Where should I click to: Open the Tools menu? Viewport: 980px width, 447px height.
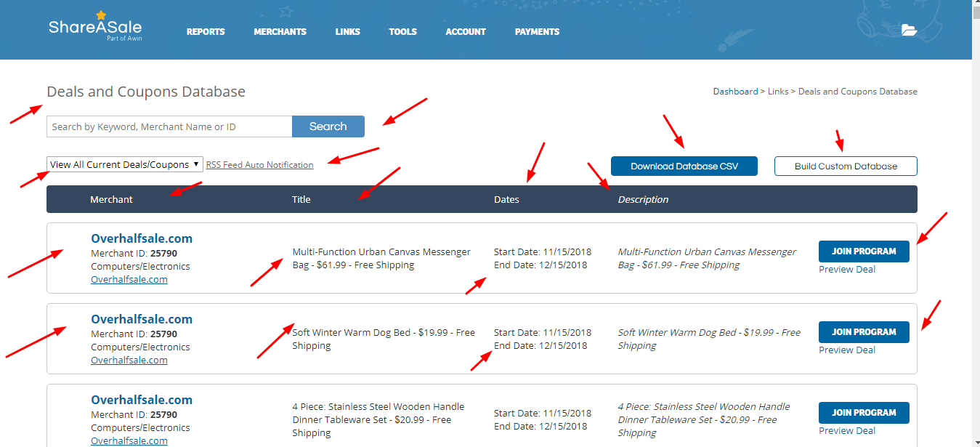point(402,32)
